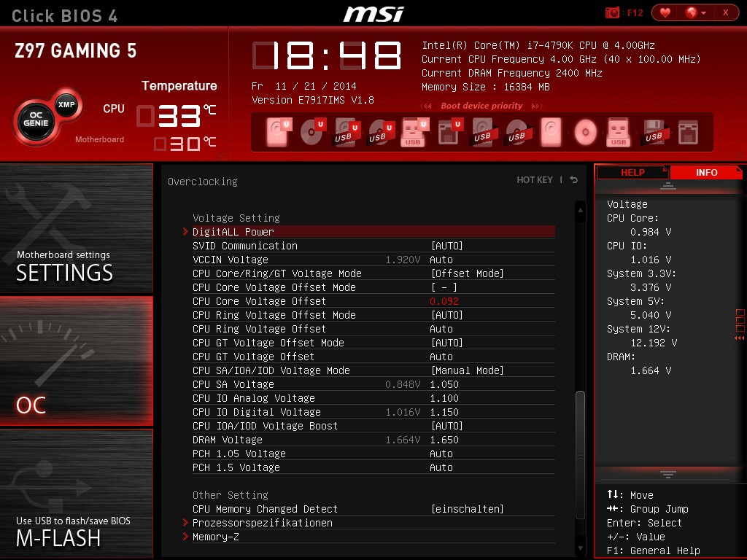Switch to the INFO tab
The height and width of the screenshot is (560, 747).
tap(706, 172)
